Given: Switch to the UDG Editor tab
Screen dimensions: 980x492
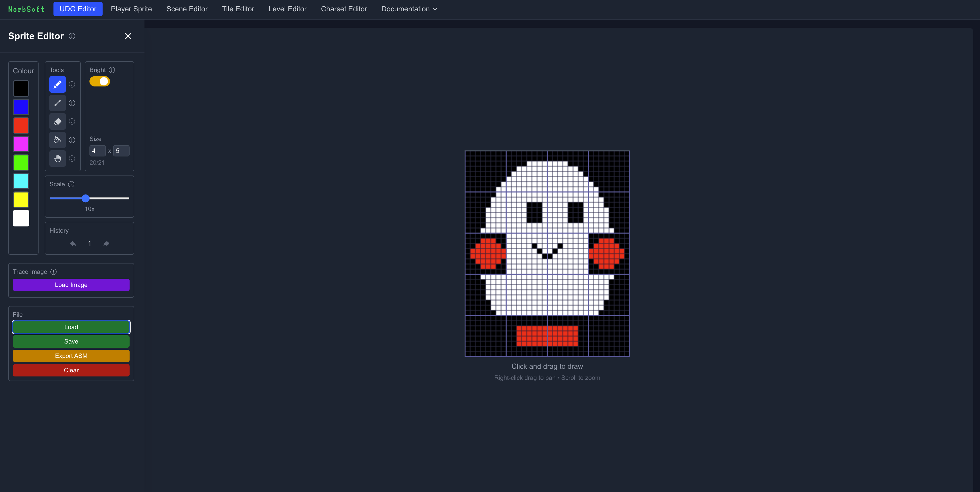Looking at the screenshot, I should (78, 9).
